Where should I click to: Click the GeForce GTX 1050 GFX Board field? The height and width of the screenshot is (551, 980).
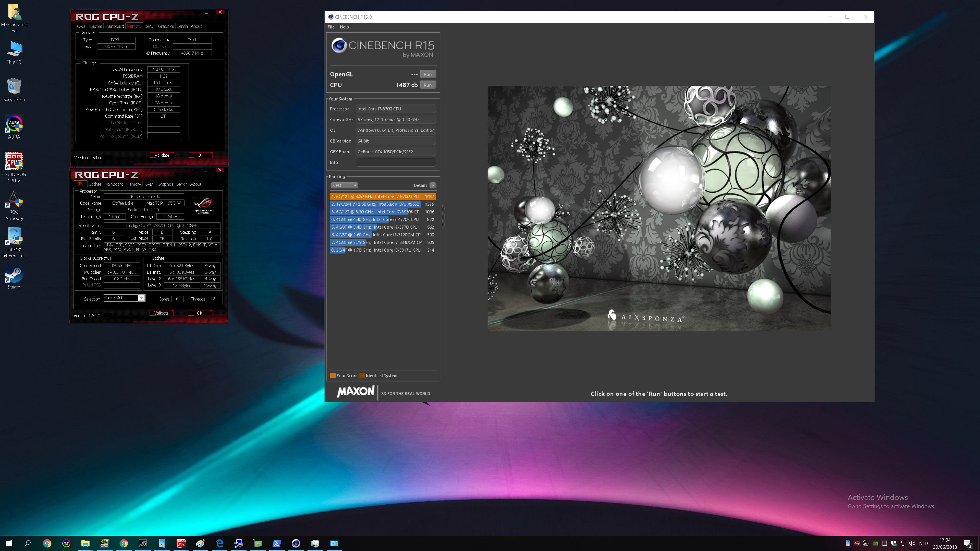(x=396, y=152)
